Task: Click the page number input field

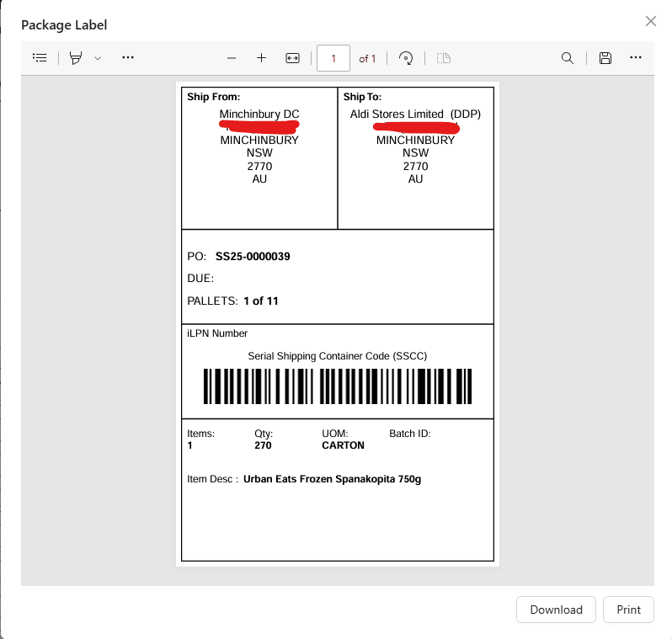Action: (x=333, y=58)
